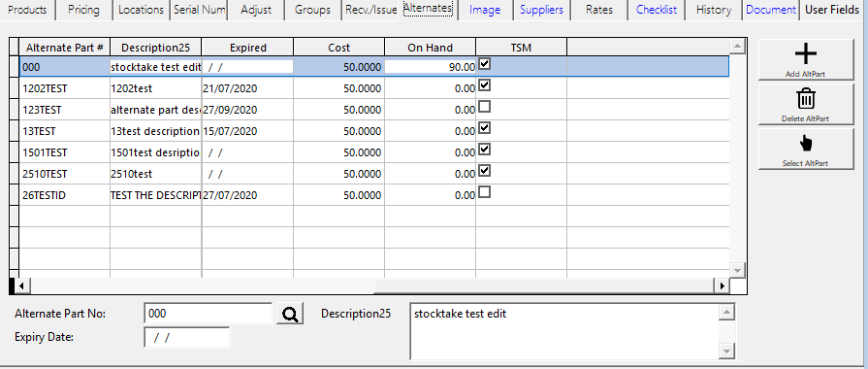Click the hand Select AltPart icon
This screenshot has height=369, width=868.
pos(806,144)
